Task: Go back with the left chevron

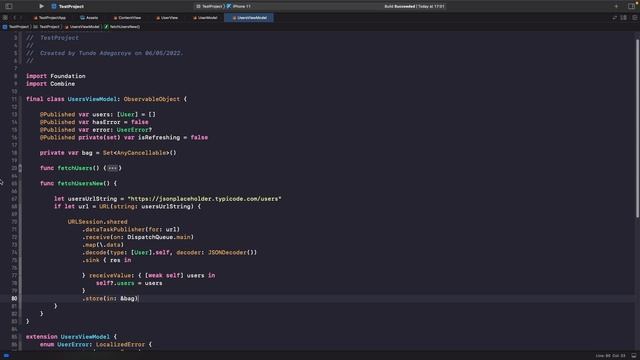Action: point(15,18)
